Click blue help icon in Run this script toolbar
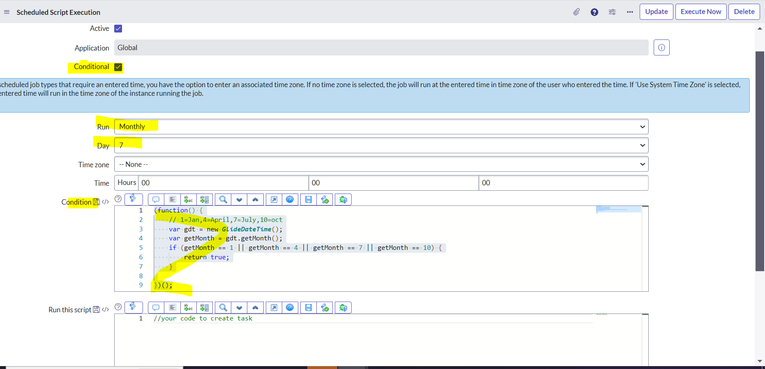Viewport: 765px width, 369px height. 290,308
